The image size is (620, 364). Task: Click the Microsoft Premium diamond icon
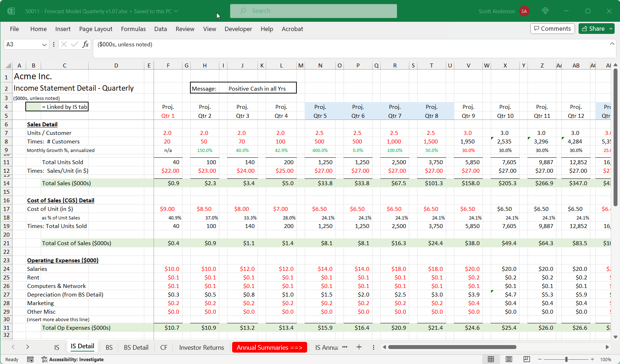(545, 11)
